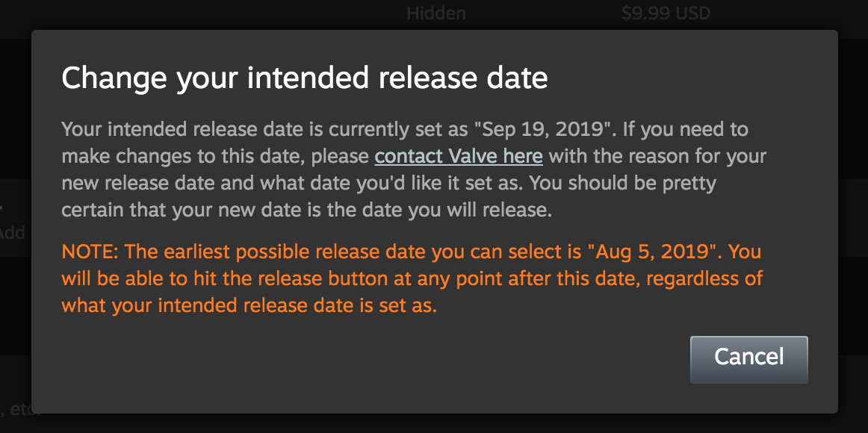The image size is (868, 433).
Task: Click the "Change your intended release date" heading
Action: pos(305,78)
